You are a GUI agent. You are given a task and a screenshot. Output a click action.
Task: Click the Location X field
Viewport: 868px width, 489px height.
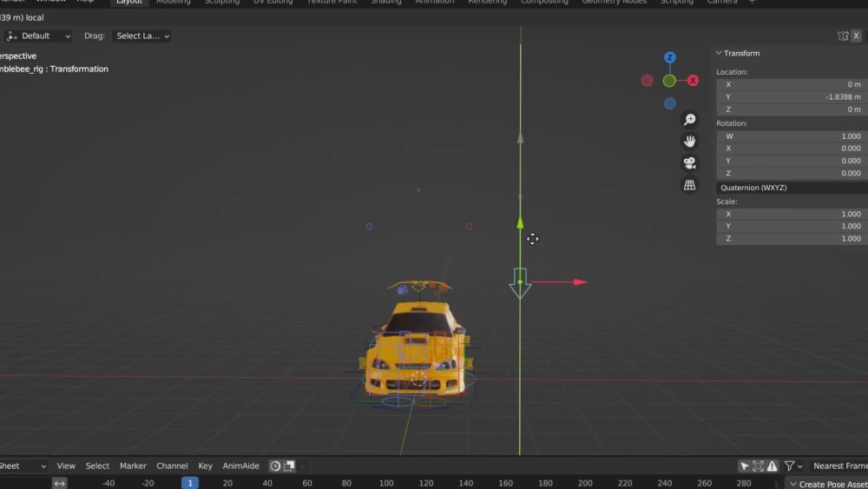tap(792, 85)
